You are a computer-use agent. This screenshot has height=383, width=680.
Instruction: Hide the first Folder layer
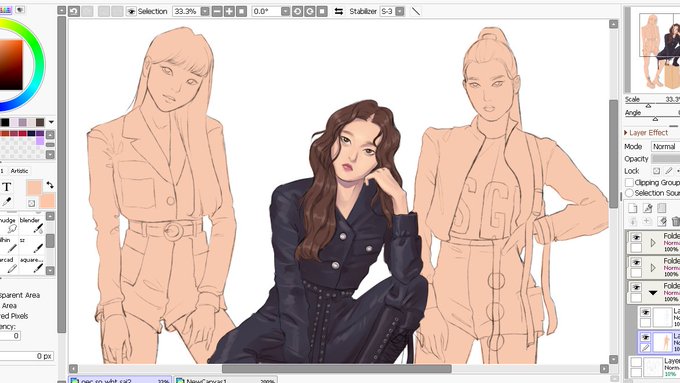[636, 237]
